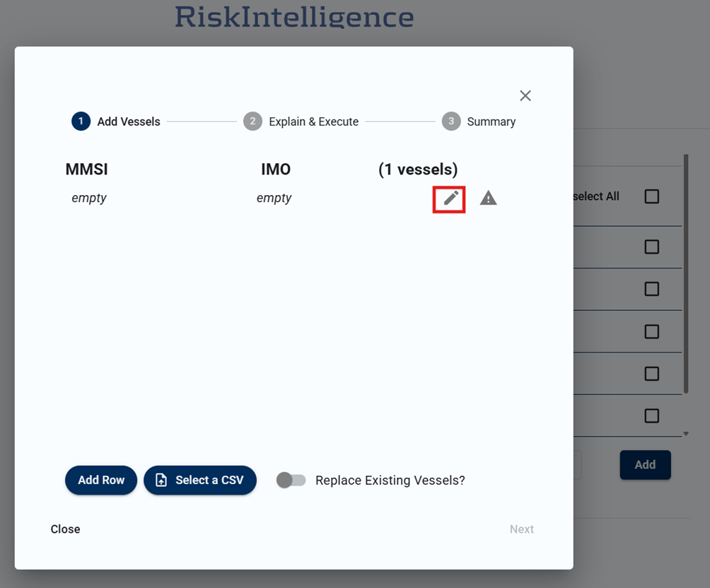Check the select All checkbox

[x=651, y=196]
